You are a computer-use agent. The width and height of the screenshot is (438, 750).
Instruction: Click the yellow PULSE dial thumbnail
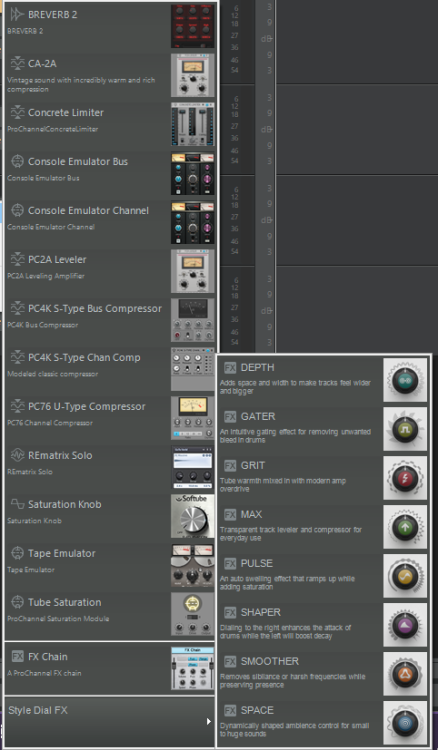[405, 576]
